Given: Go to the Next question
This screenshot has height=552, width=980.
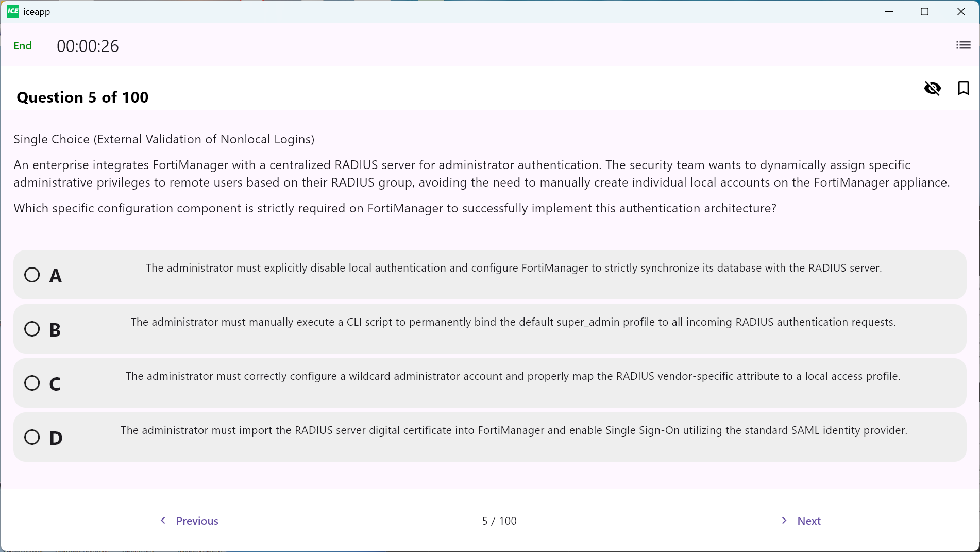Looking at the screenshot, I should [x=808, y=521].
